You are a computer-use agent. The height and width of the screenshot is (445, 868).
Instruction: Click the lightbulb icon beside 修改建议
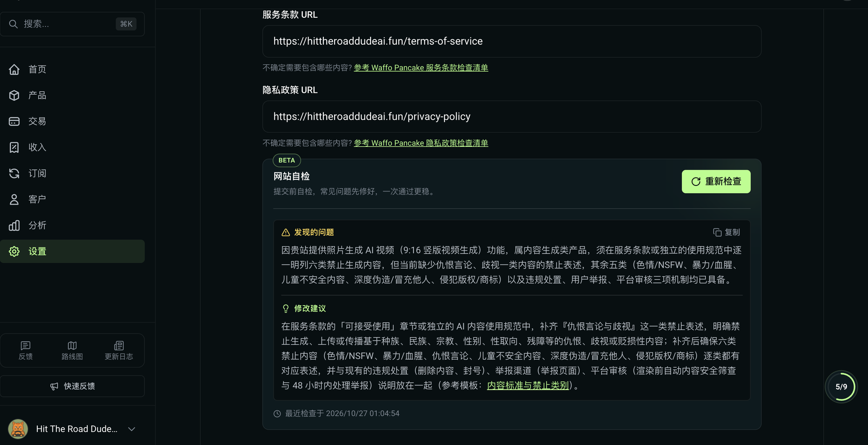286,308
